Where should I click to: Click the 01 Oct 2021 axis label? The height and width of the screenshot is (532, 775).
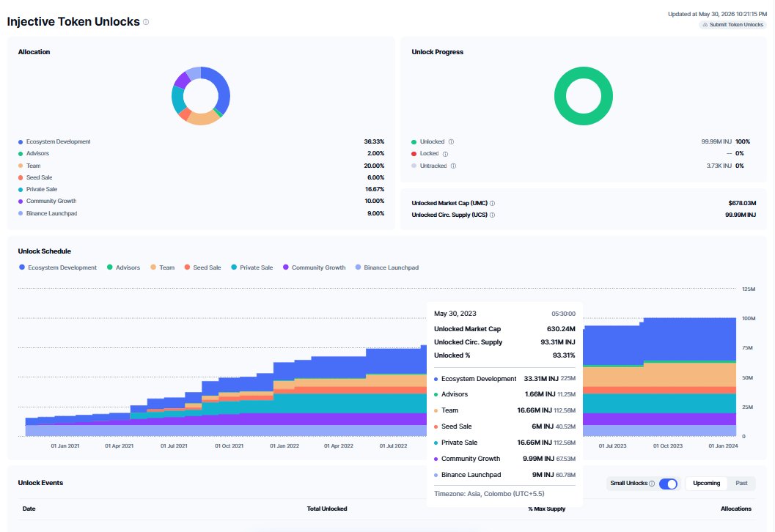(x=229, y=446)
